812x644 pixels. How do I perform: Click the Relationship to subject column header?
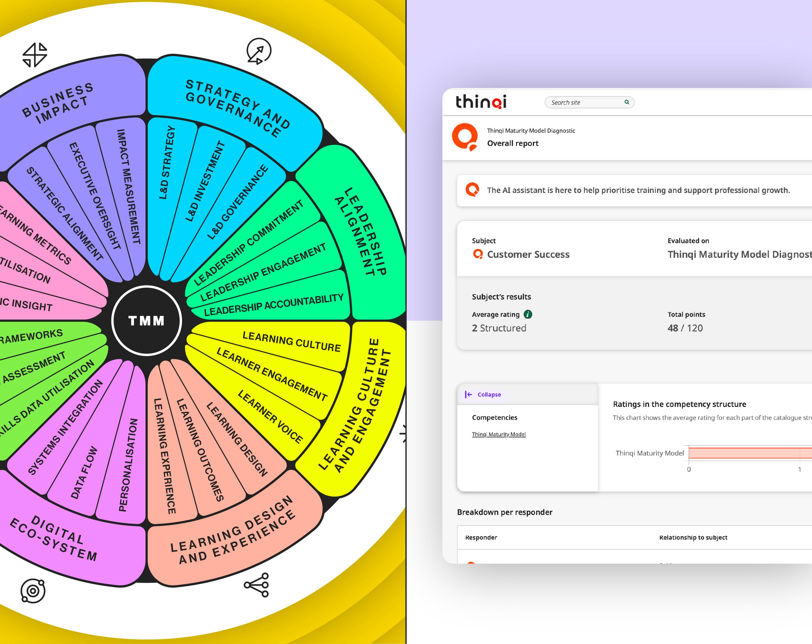(693, 537)
